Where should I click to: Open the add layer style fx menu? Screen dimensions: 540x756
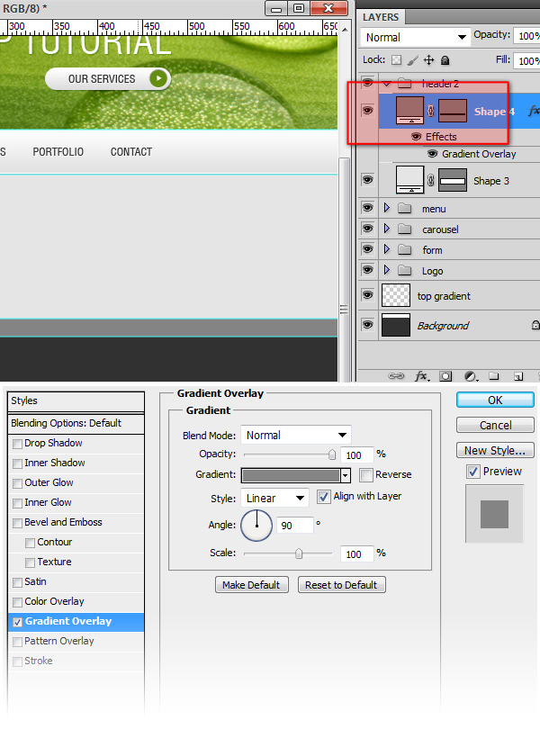[422, 376]
